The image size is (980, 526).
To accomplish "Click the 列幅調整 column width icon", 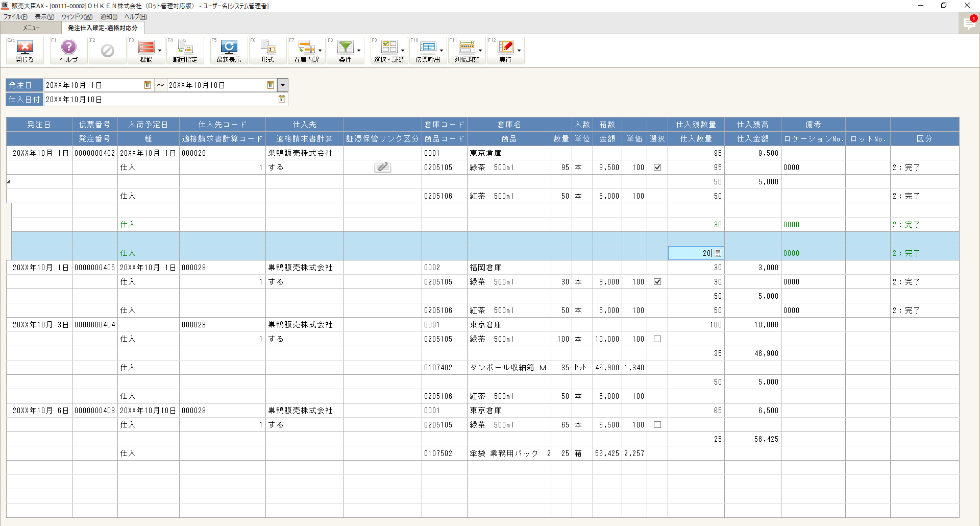I will tap(467, 51).
